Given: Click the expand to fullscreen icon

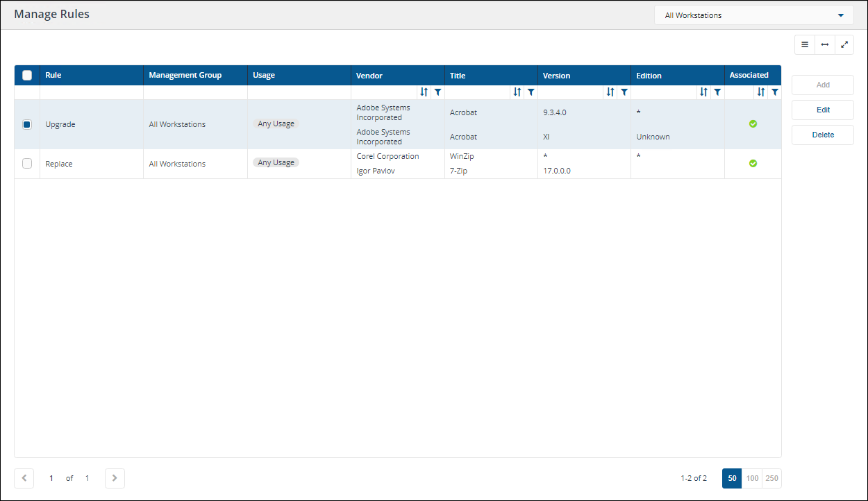Looking at the screenshot, I should [x=844, y=44].
